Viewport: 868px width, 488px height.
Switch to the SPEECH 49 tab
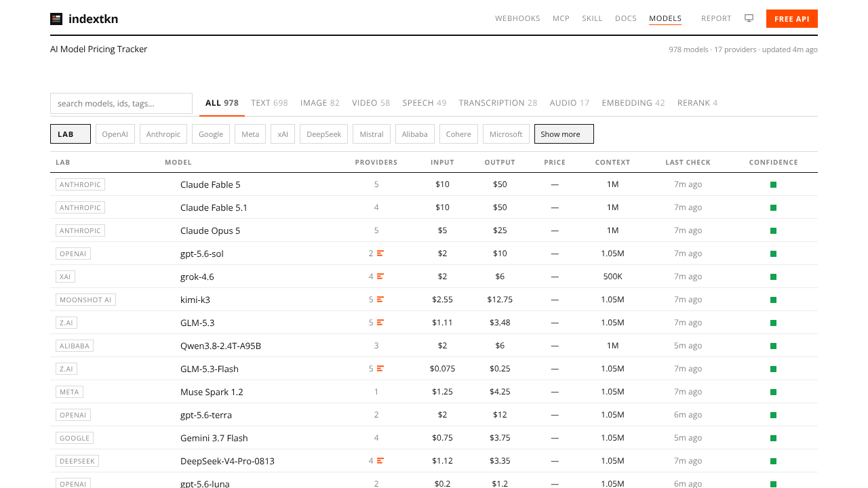tap(425, 103)
